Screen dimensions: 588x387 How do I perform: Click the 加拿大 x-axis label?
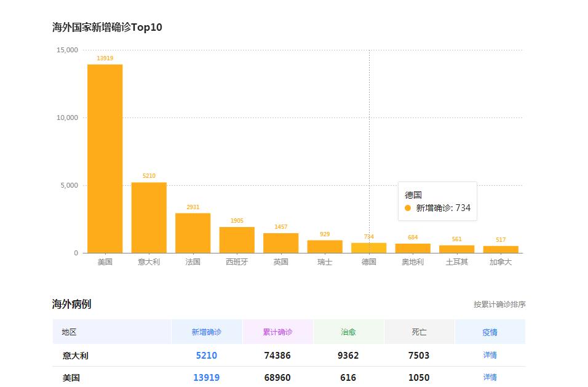point(501,261)
